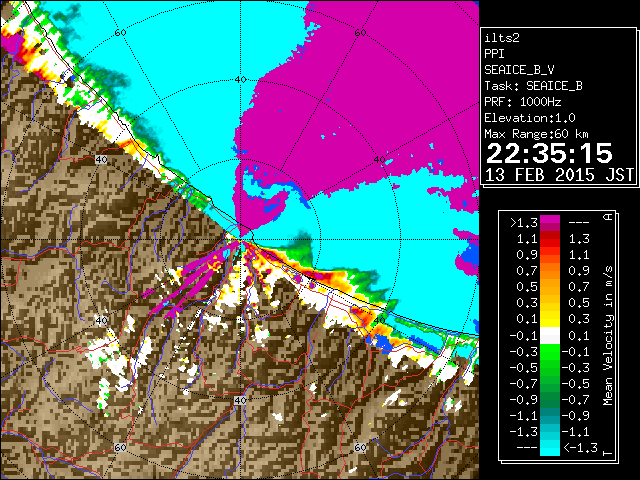This screenshot has height=480, width=640.
Task: Select the 'SEAICE_B_V' product name text
Action: click(519, 70)
